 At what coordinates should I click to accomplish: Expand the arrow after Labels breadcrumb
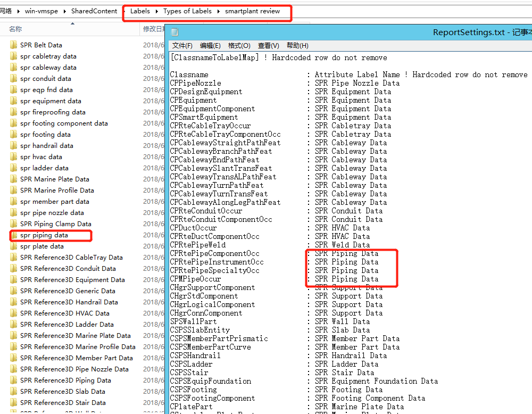click(x=157, y=11)
